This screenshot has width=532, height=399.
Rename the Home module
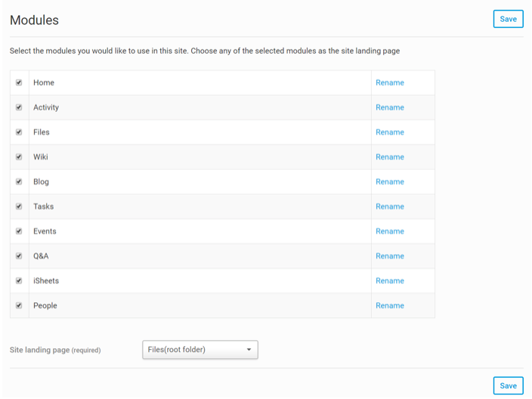point(390,82)
